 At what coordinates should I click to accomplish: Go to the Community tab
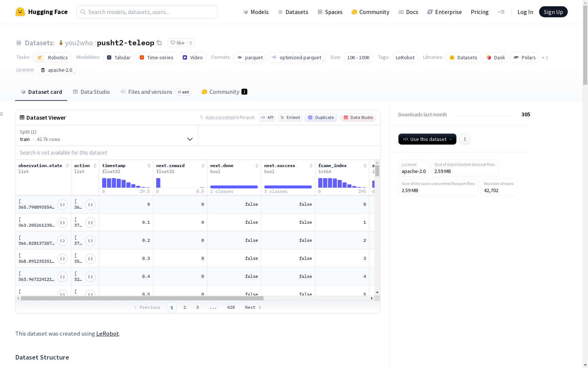(x=224, y=92)
